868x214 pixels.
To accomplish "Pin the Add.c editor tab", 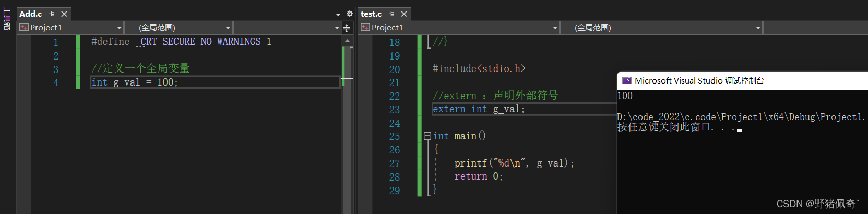I will 52,14.
